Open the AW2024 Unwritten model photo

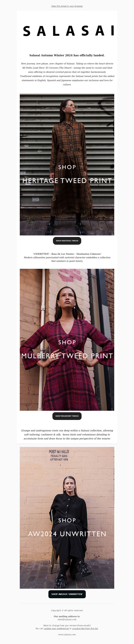coord(67,518)
